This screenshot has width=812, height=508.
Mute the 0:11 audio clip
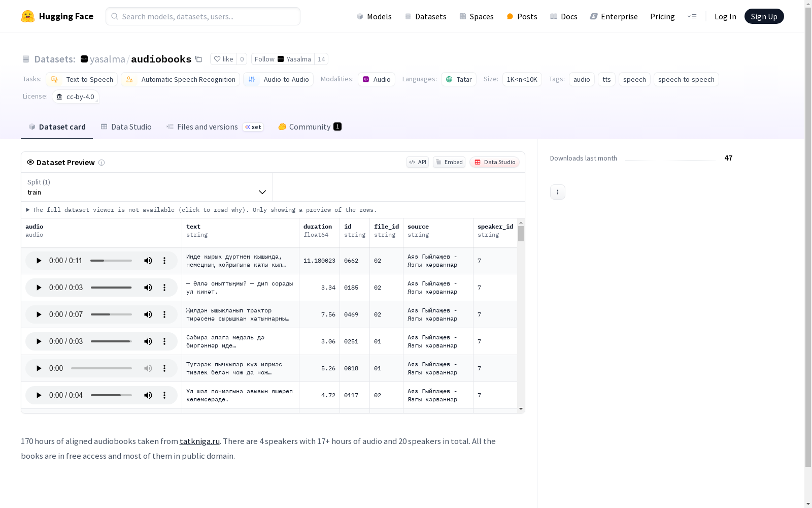tap(148, 261)
